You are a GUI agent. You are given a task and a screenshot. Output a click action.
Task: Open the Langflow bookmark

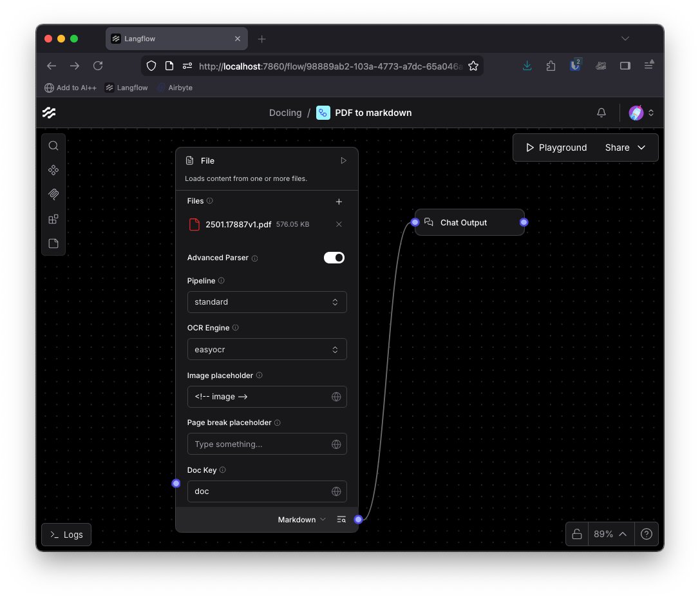[x=126, y=88]
